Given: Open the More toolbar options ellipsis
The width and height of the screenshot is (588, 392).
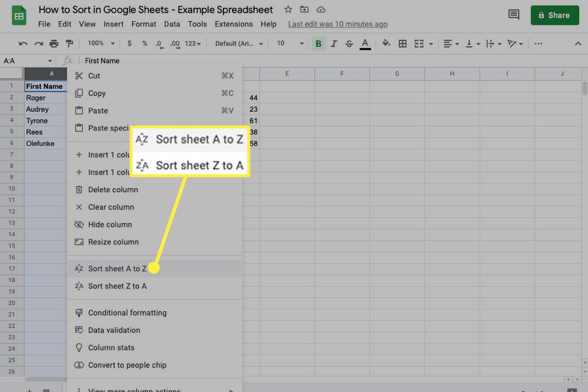Looking at the screenshot, I should pos(538,44).
